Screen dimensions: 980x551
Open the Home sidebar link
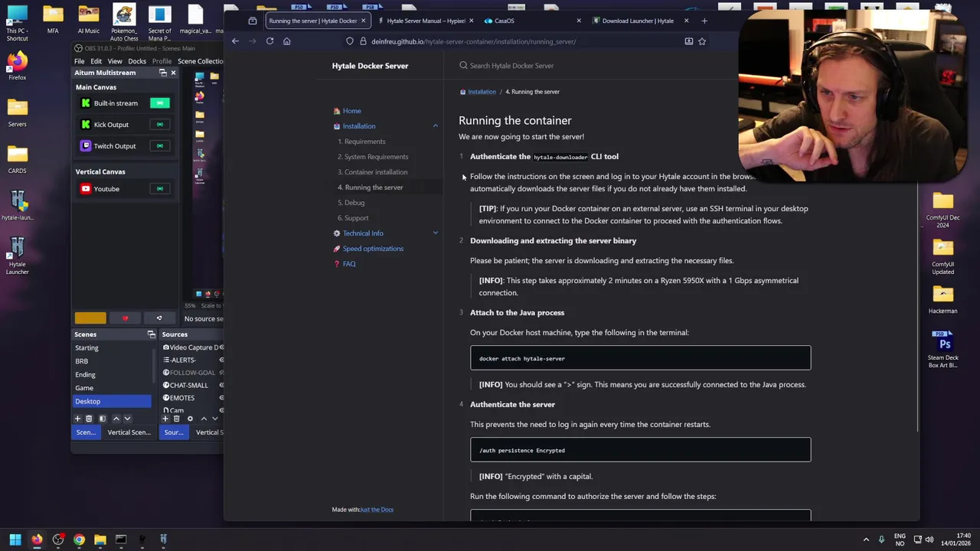(x=351, y=111)
